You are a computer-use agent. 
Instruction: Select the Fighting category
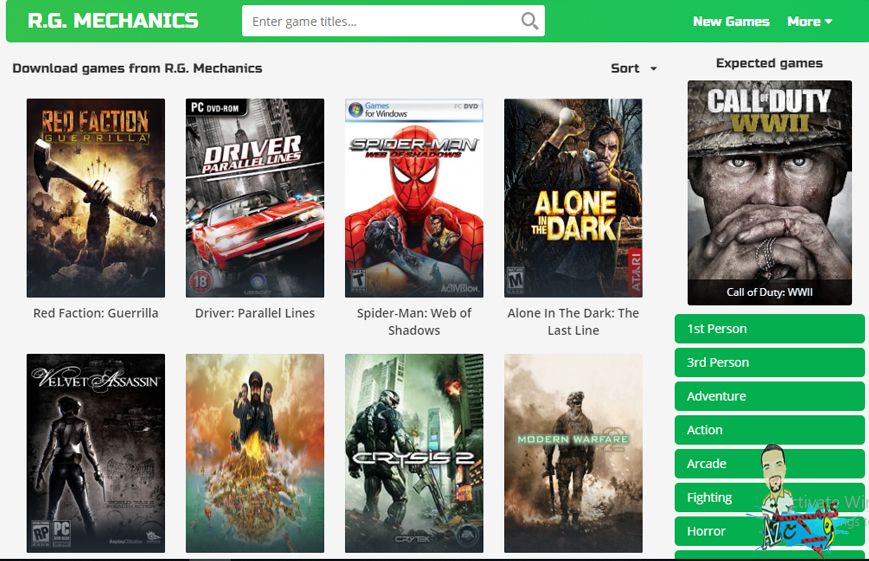[769, 498]
